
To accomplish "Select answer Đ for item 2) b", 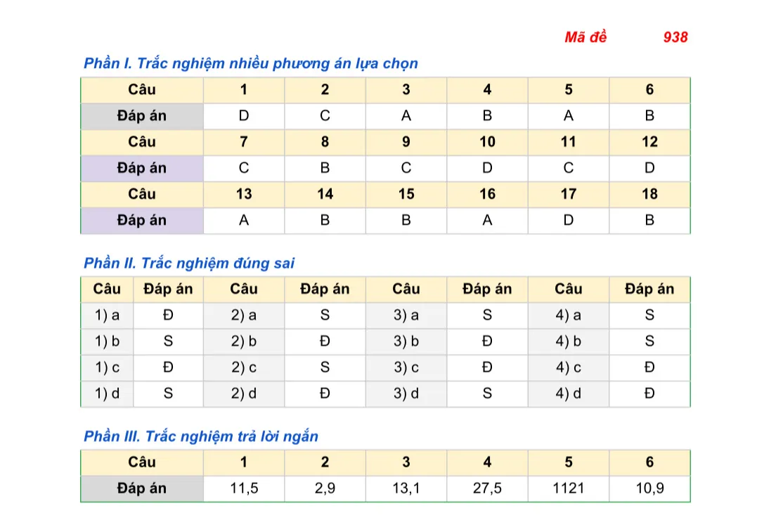I will pos(325,342).
